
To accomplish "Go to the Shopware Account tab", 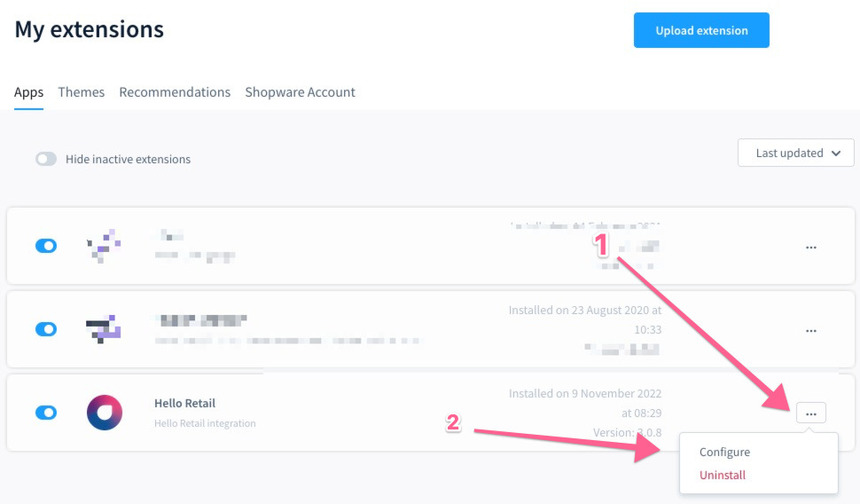I will [300, 92].
